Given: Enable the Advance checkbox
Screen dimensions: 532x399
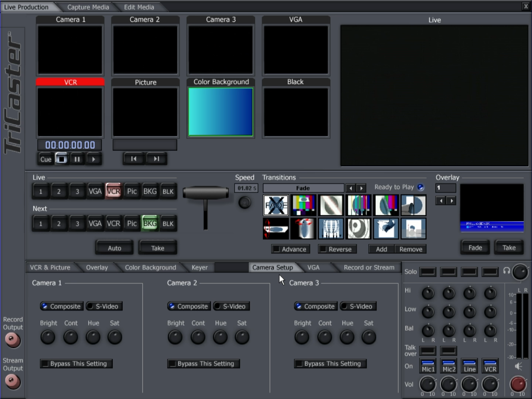Looking at the screenshot, I should tap(290, 249).
